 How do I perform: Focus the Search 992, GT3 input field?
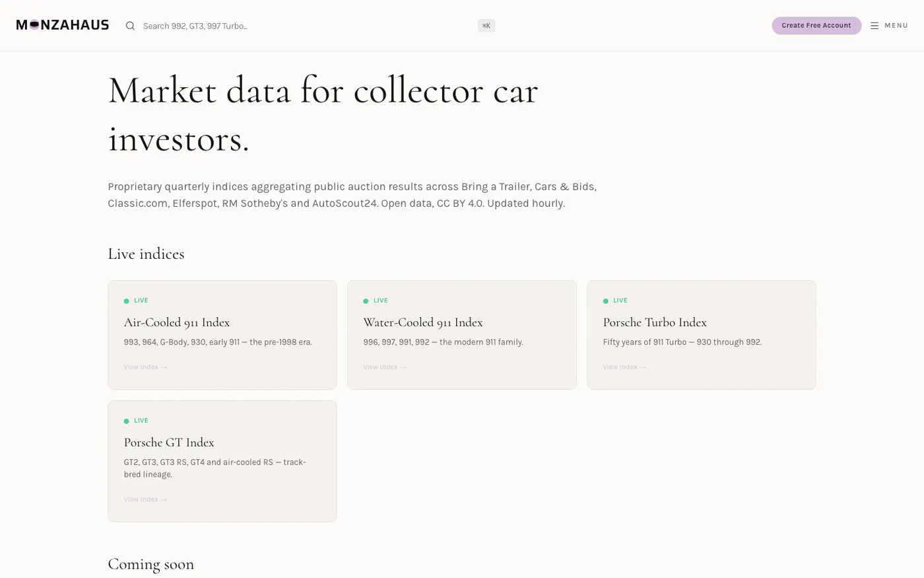307,26
